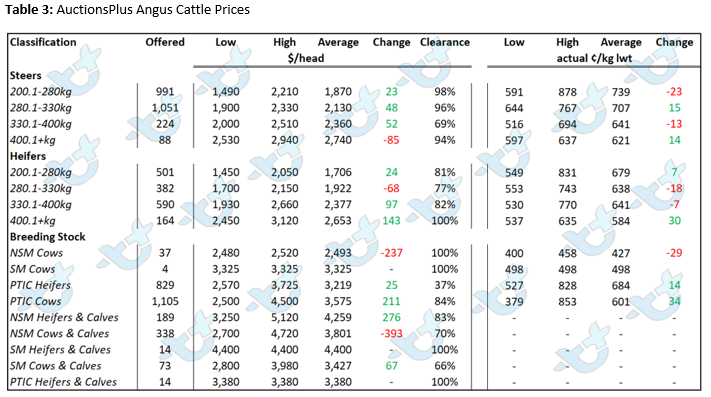Click the PTIC Cows row label
The width and height of the screenshot is (711, 397).
point(35,301)
